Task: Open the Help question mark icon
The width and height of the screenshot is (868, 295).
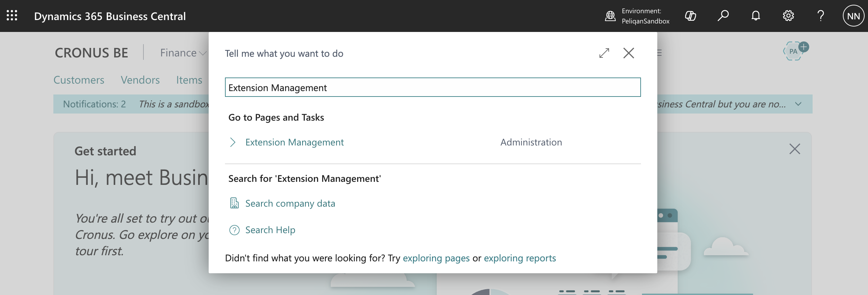Action: pyautogui.click(x=821, y=16)
